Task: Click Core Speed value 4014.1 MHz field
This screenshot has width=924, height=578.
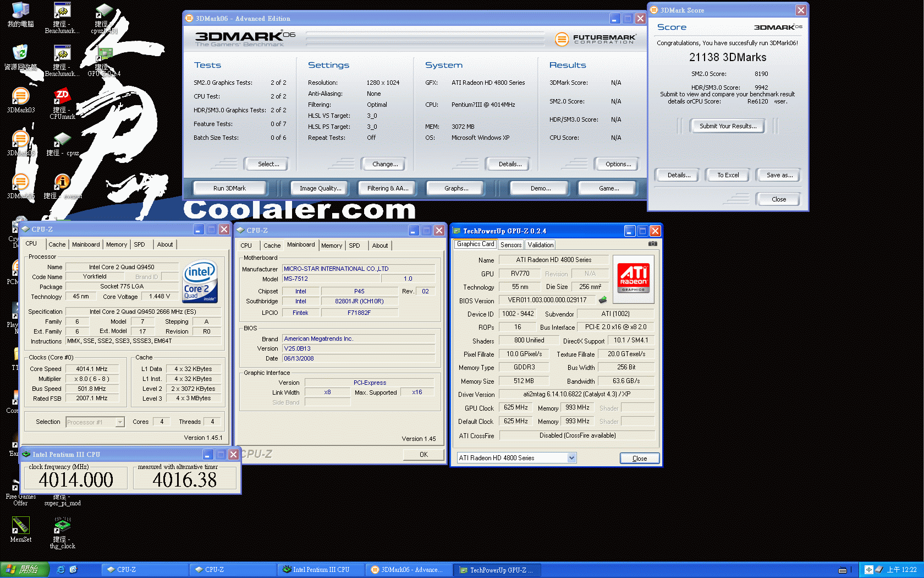Action: [92, 369]
